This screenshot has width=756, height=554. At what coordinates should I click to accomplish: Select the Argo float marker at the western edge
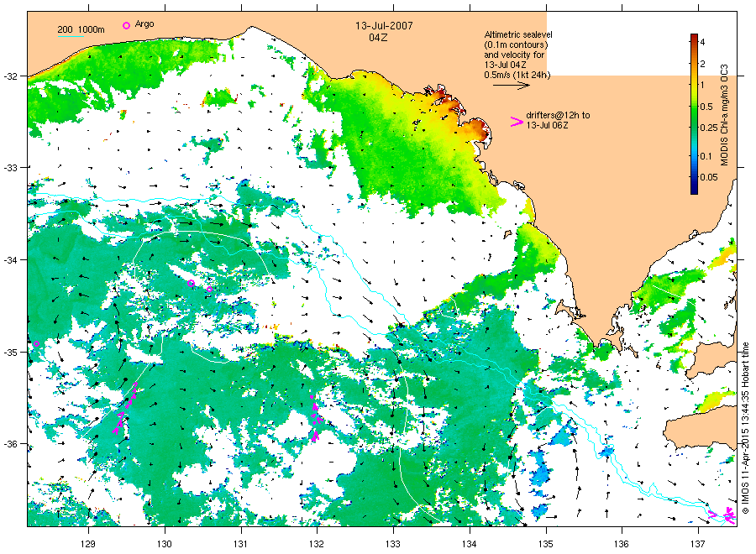(36, 343)
